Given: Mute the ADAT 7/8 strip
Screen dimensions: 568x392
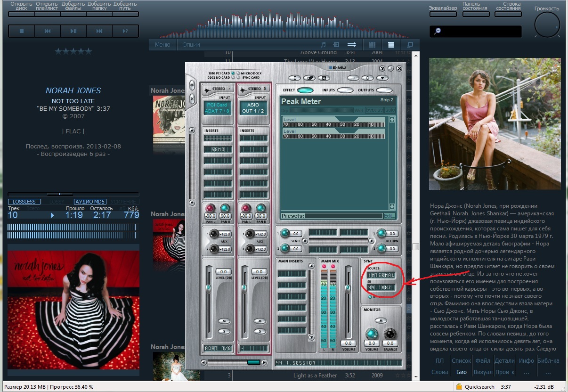Looking at the screenshot, I should coord(224,321).
